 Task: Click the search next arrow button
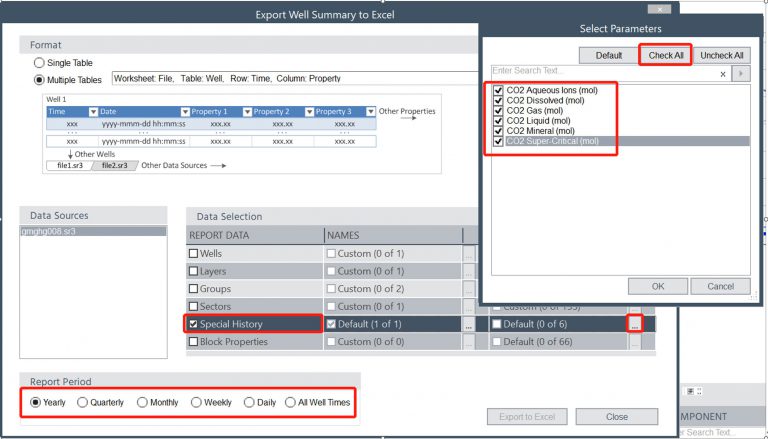[x=741, y=73]
